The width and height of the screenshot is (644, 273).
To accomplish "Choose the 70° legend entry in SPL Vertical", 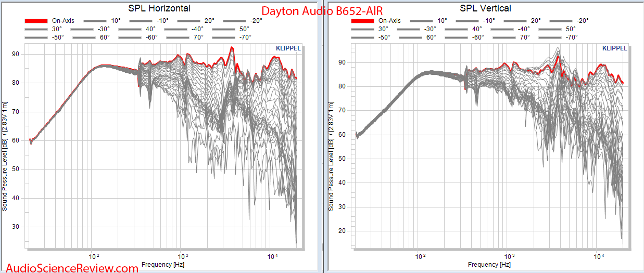I will [512, 37].
